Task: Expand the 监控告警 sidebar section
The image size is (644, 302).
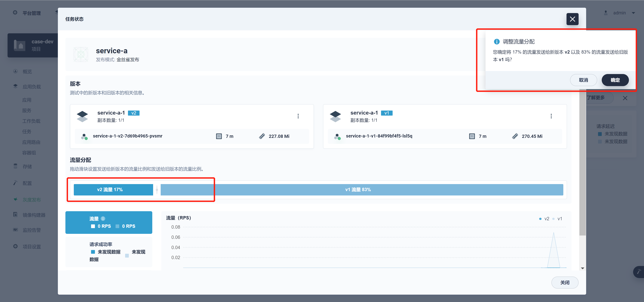Action: (32, 230)
